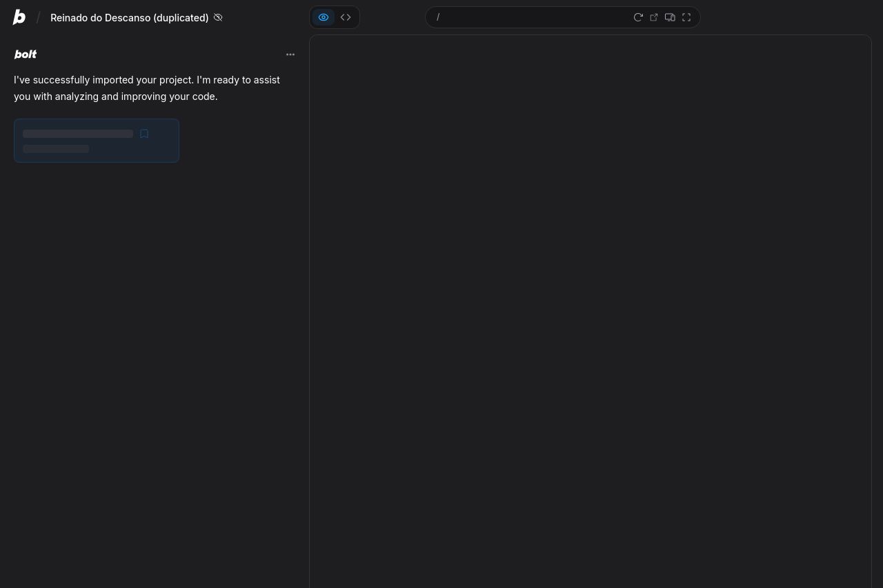Click the breadcrumb slash beside Bolt logo
Screen dimensions: 883x588
coord(39,17)
